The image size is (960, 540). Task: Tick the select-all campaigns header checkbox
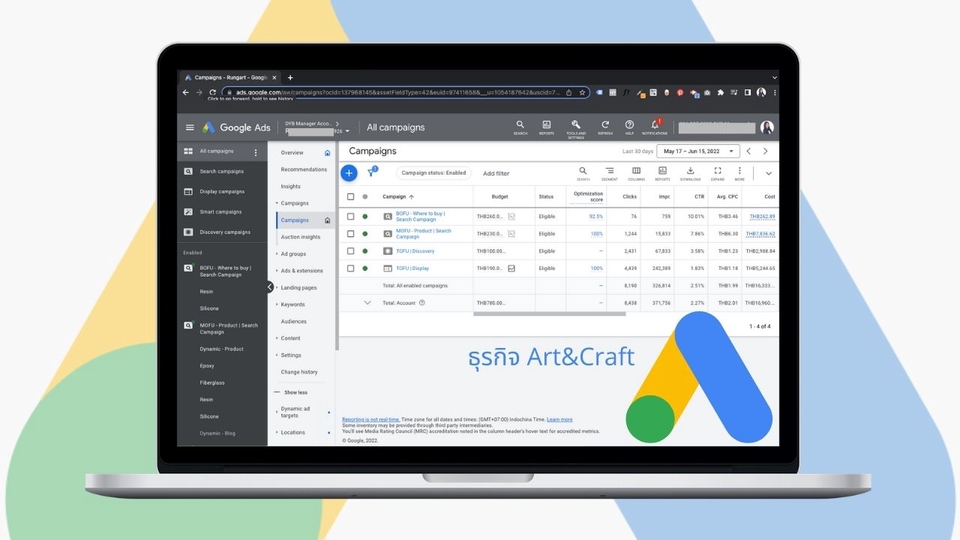coord(351,197)
